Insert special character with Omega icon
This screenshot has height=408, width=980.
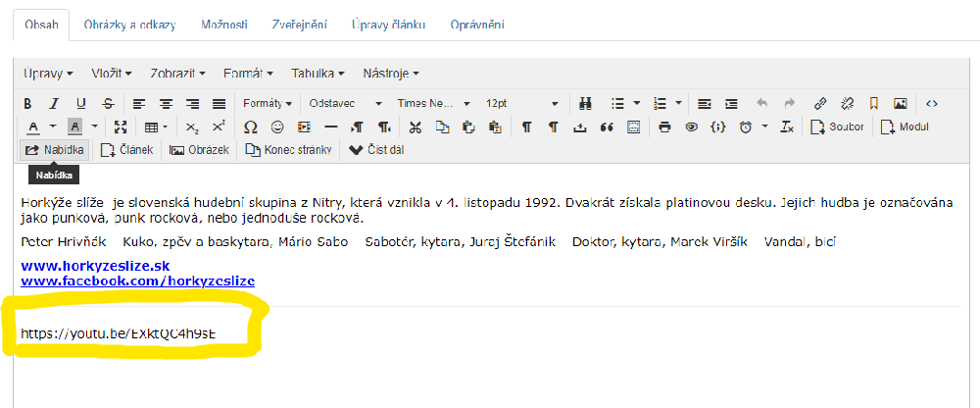[250, 127]
